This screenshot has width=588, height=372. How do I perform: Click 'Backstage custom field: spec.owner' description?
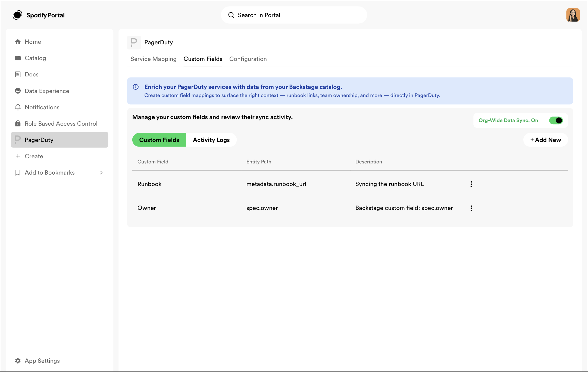(404, 208)
